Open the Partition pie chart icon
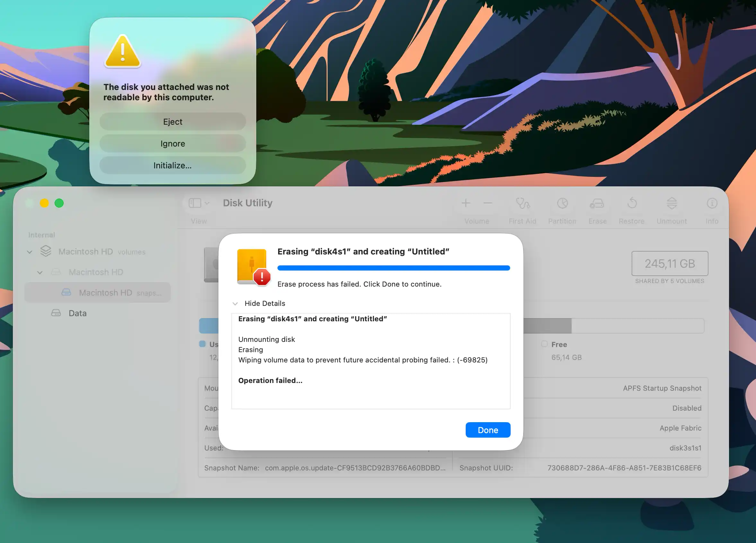Screen dimensions: 756x543 click(x=562, y=203)
